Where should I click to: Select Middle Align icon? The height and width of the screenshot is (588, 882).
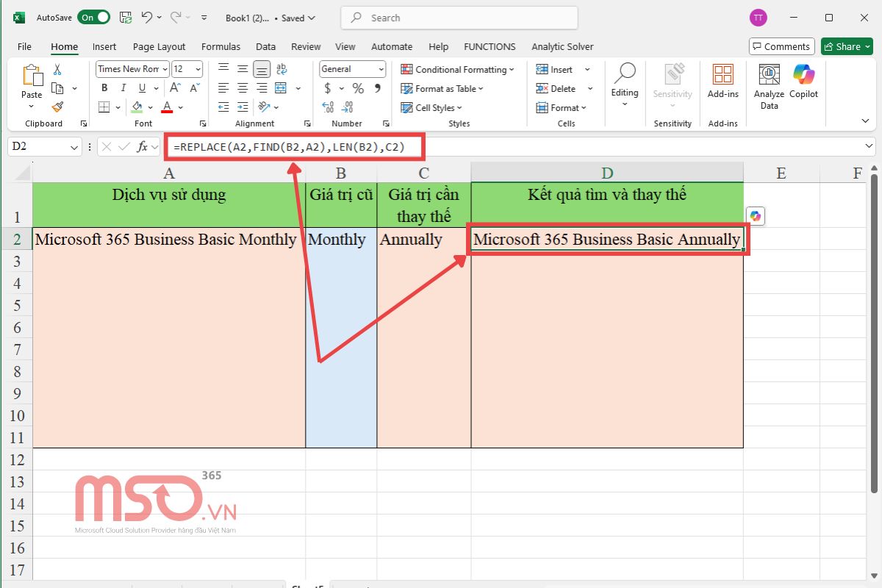tap(243, 70)
